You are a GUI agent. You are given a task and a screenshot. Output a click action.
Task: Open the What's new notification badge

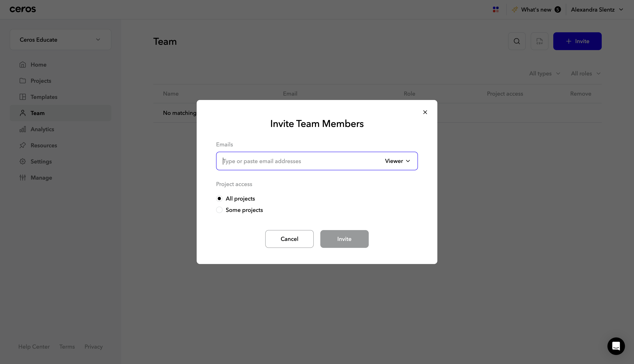click(558, 10)
